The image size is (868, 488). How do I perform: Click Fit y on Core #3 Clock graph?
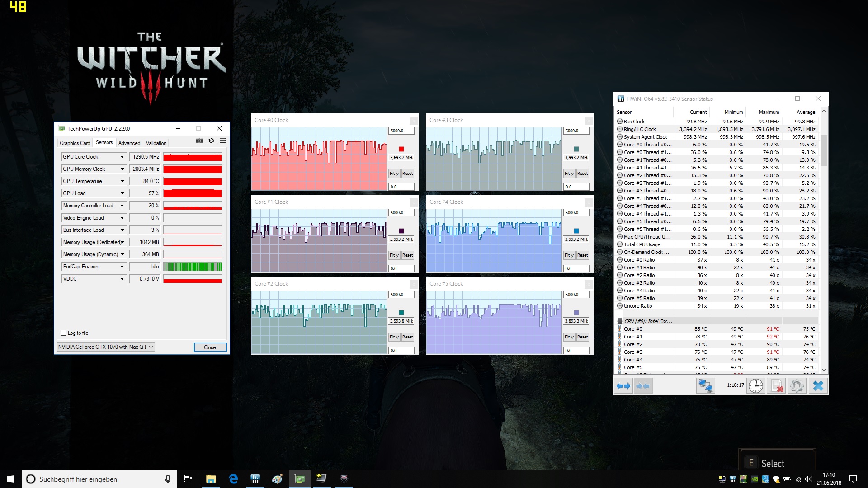pos(569,174)
